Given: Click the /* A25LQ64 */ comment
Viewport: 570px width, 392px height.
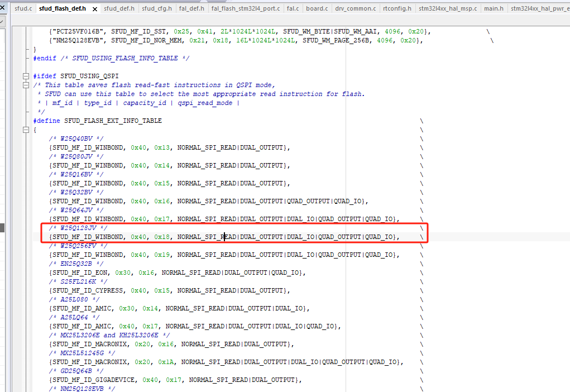Looking at the screenshot, I should click(74, 317).
